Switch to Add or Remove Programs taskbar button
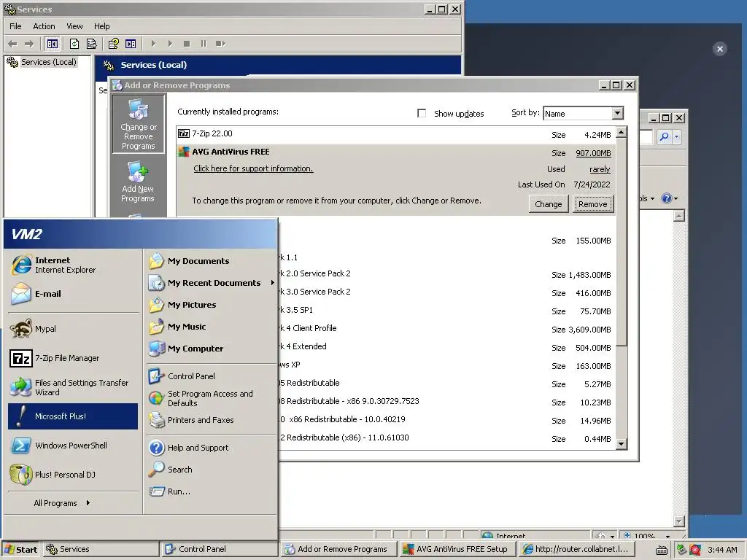 pos(338,549)
